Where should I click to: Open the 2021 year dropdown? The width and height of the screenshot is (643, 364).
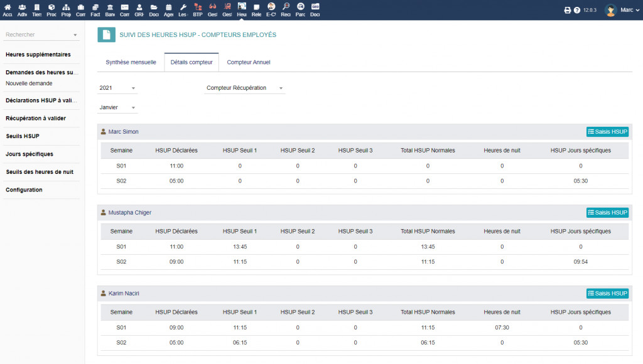point(117,88)
